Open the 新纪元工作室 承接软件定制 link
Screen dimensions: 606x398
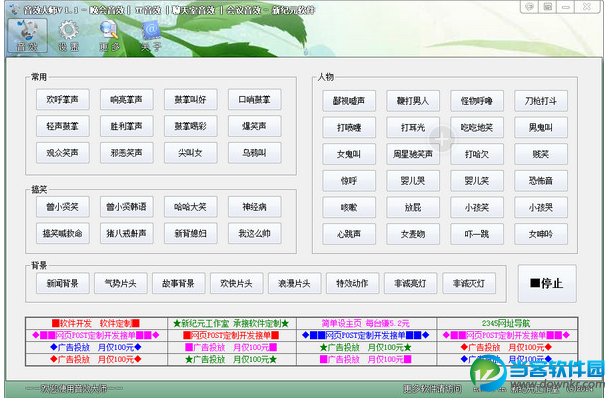[x=231, y=323]
